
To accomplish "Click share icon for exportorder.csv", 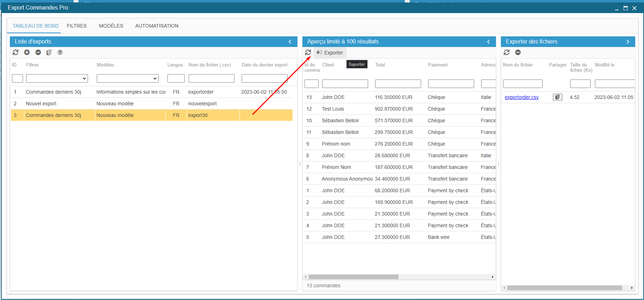I will tap(557, 97).
